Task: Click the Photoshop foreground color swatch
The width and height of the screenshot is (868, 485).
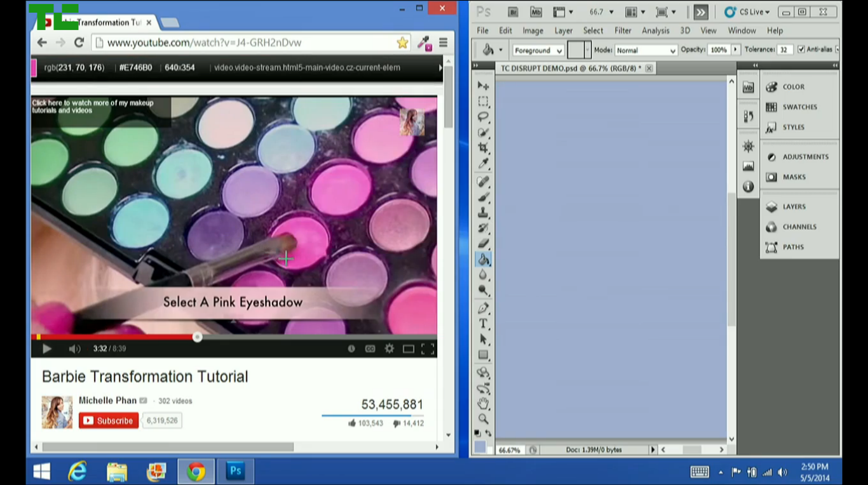Action: [480, 446]
